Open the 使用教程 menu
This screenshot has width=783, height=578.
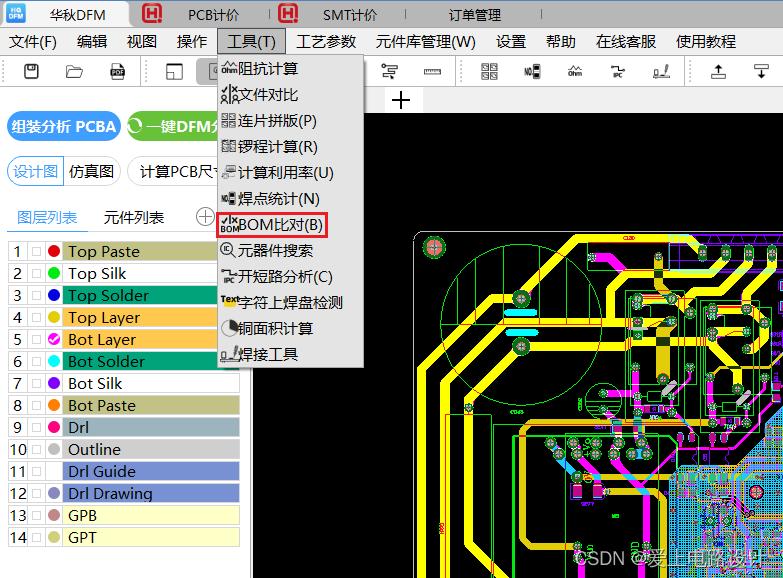pos(706,41)
